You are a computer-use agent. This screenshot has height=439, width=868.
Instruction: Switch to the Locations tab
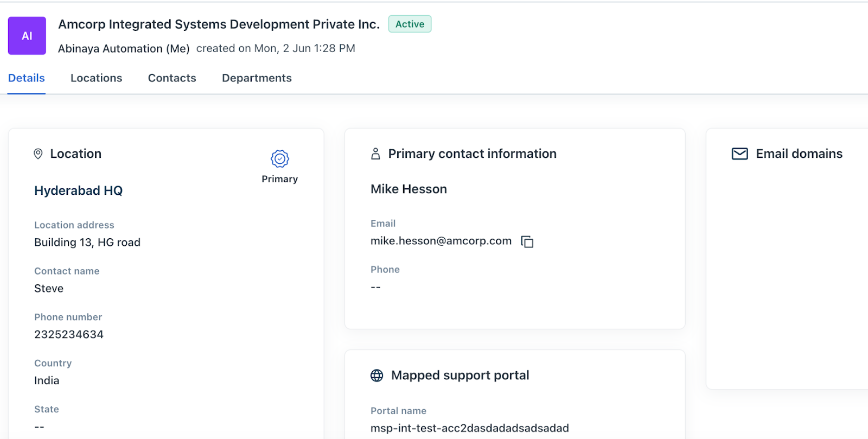click(97, 78)
